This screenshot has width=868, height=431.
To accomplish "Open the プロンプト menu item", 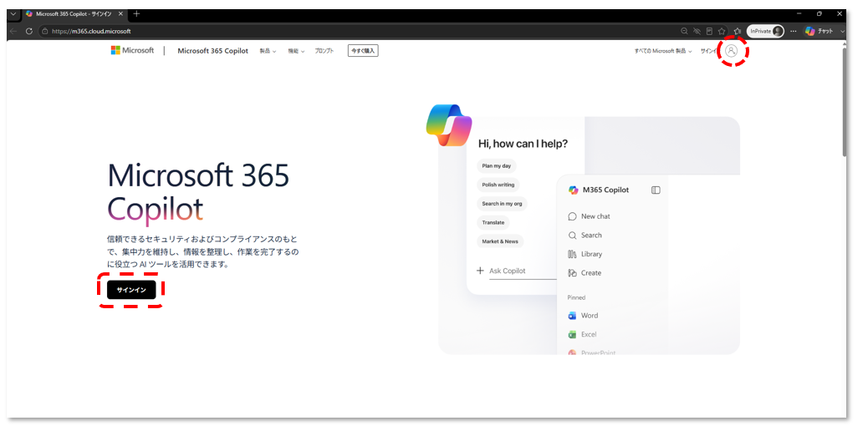I will (324, 51).
